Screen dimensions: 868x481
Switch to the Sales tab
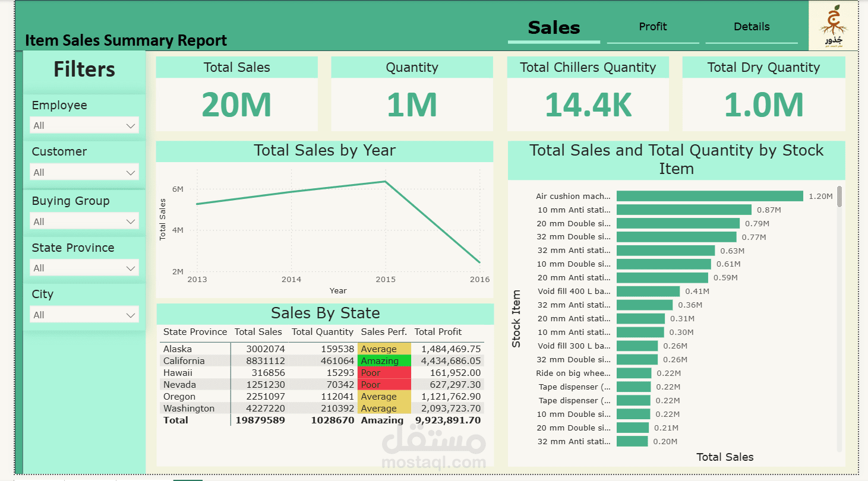point(554,27)
